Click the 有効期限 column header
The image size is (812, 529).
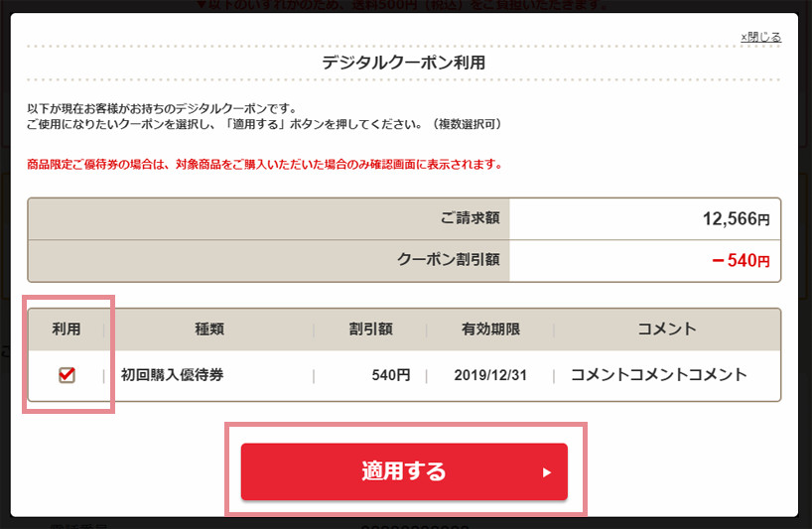(x=490, y=330)
